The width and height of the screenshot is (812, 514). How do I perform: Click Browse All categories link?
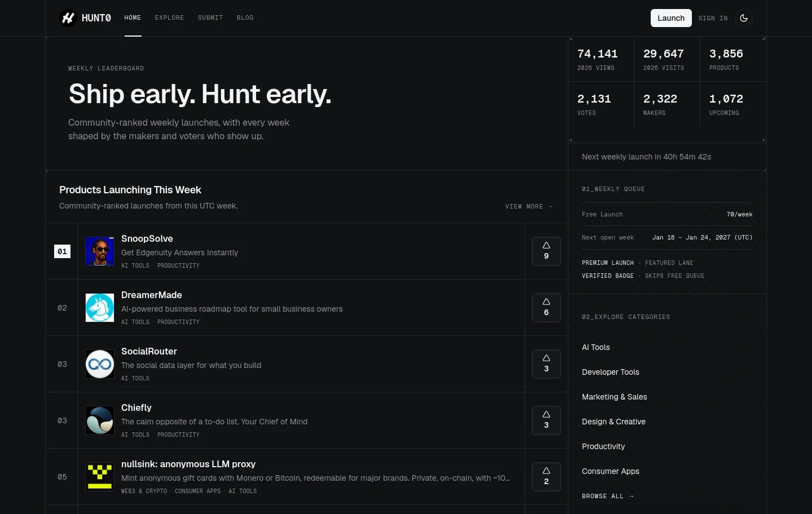pos(608,497)
